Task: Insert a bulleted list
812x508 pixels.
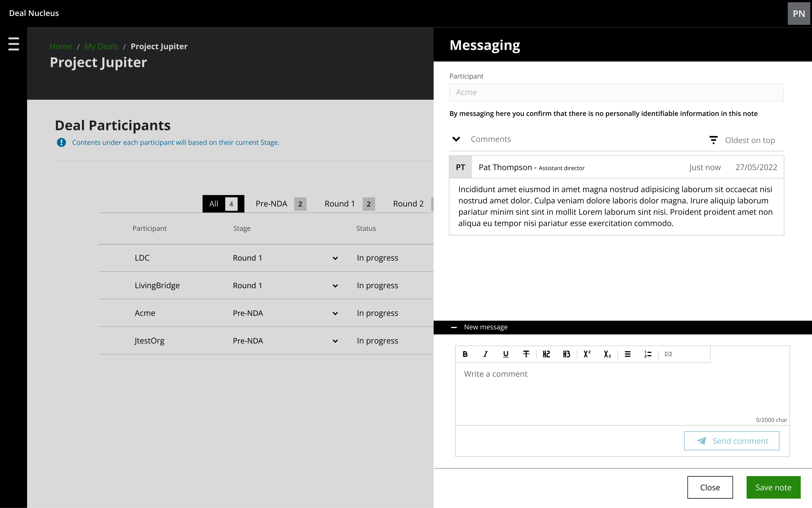Action: pyautogui.click(x=627, y=354)
